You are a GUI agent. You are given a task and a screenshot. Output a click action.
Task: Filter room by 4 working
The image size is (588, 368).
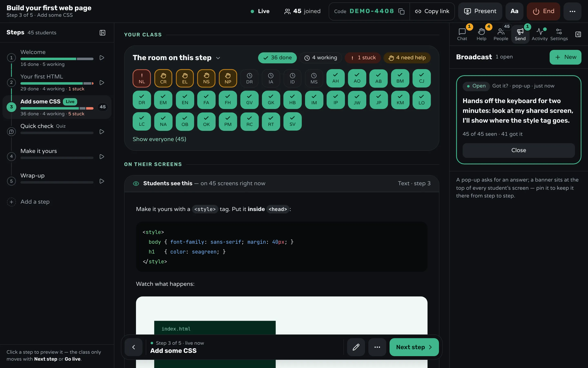coord(321,58)
